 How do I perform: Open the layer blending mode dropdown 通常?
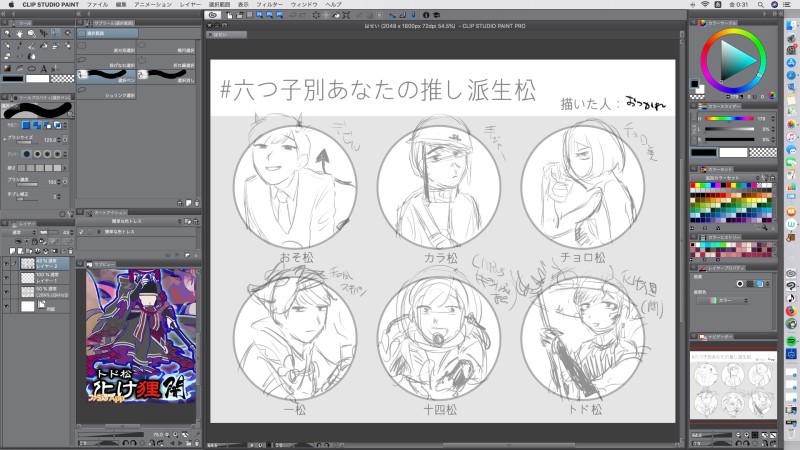tap(19, 232)
